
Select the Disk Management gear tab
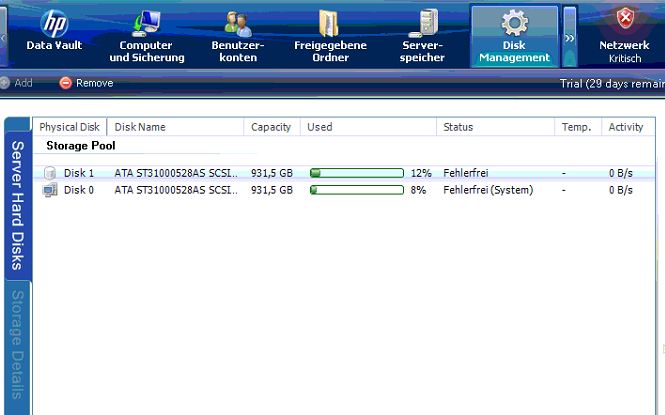(514, 34)
